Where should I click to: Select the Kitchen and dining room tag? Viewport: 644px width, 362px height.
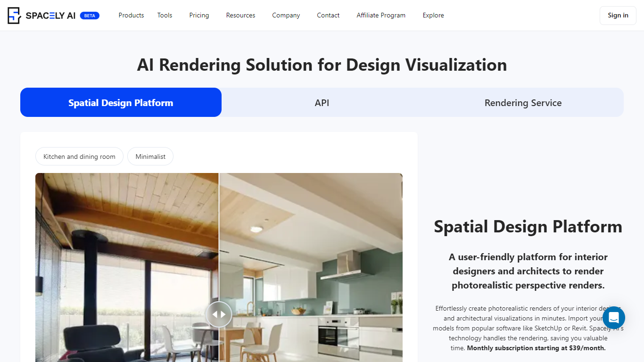[79, 156]
